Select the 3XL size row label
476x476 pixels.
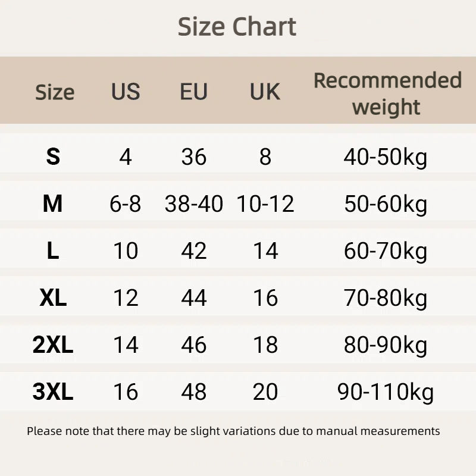point(53,392)
